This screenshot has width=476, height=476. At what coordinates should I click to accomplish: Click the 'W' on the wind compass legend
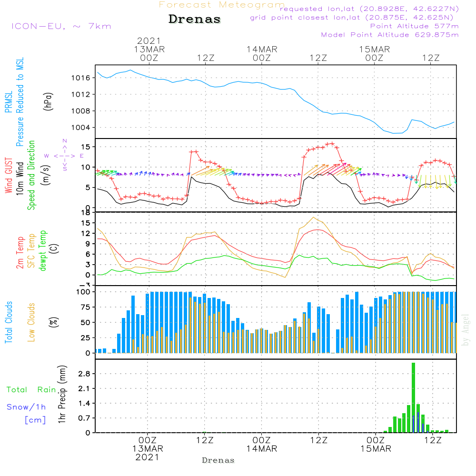[x=47, y=156]
